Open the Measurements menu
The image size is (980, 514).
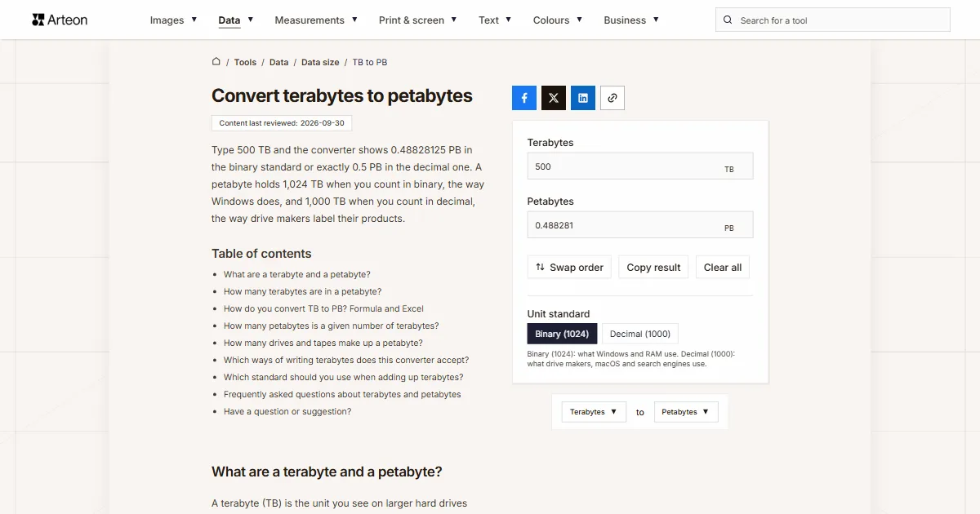click(x=316, y=20)
